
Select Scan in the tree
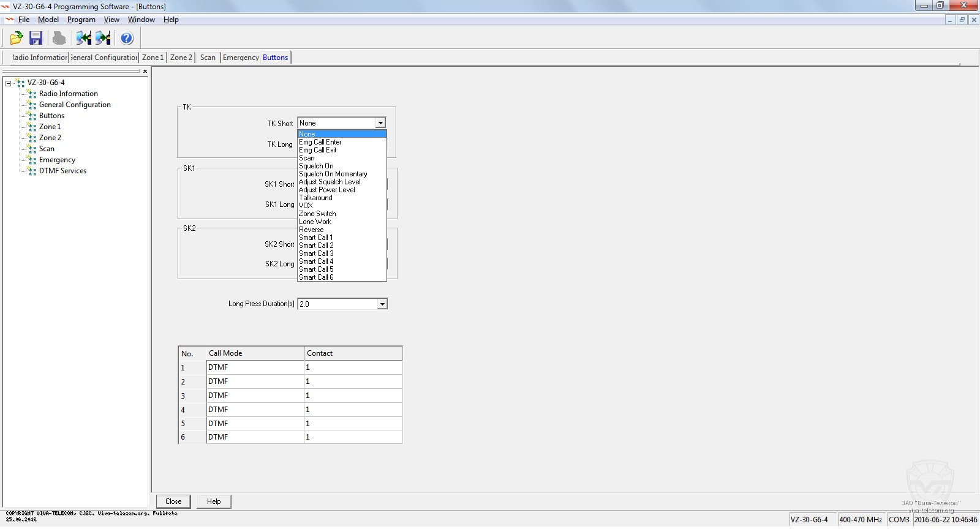coord(47,149)
